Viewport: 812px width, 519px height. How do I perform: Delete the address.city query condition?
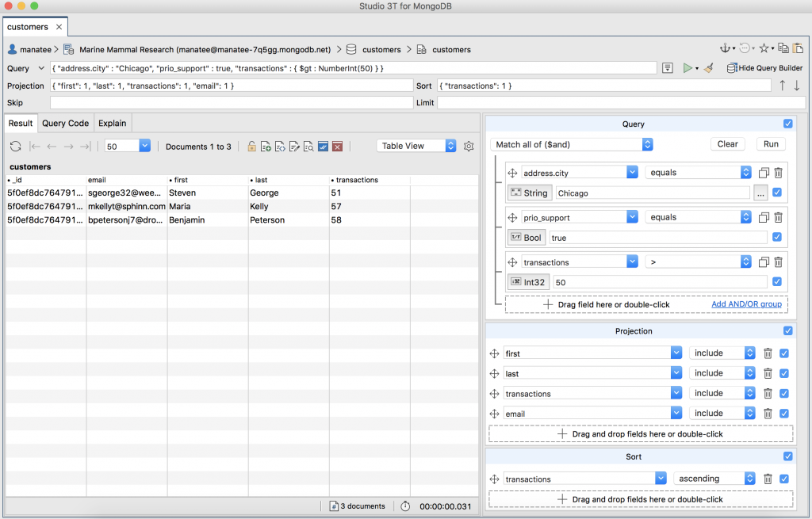click(x=778, y=173)
